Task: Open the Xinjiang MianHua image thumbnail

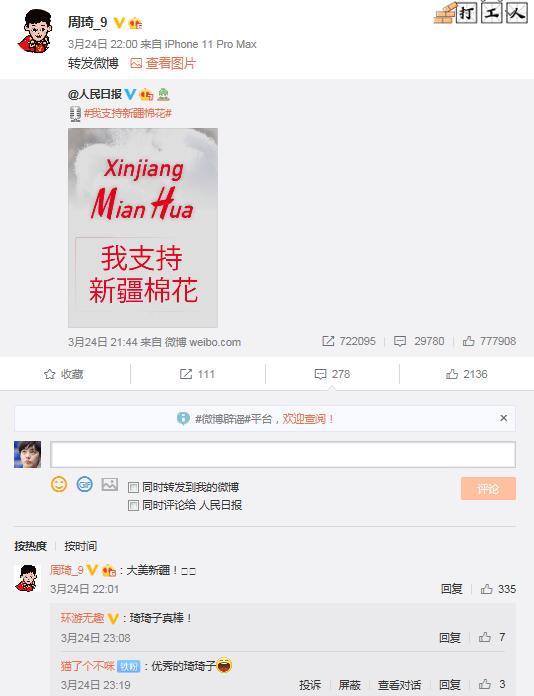Action: 143,228
